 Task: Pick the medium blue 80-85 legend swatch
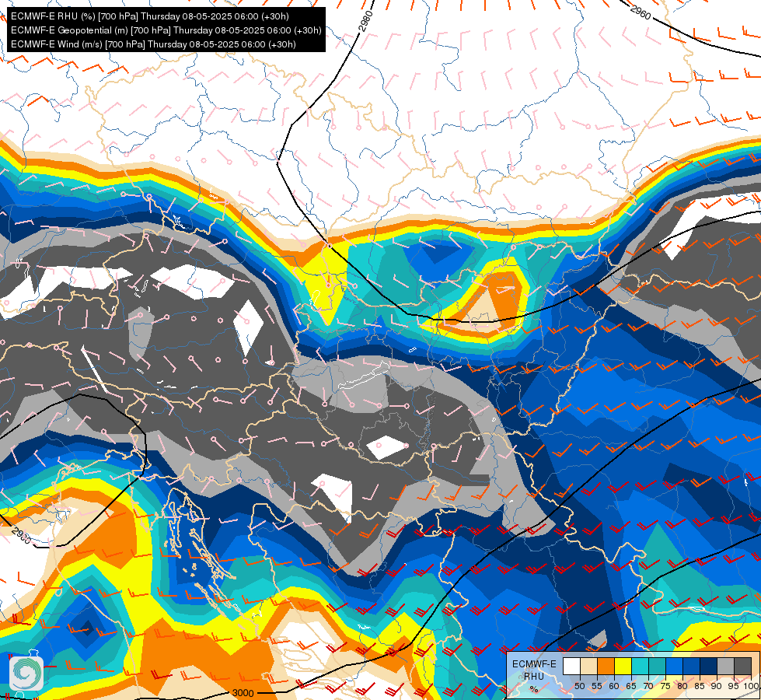pyautogui.click(x=692, y=666)
